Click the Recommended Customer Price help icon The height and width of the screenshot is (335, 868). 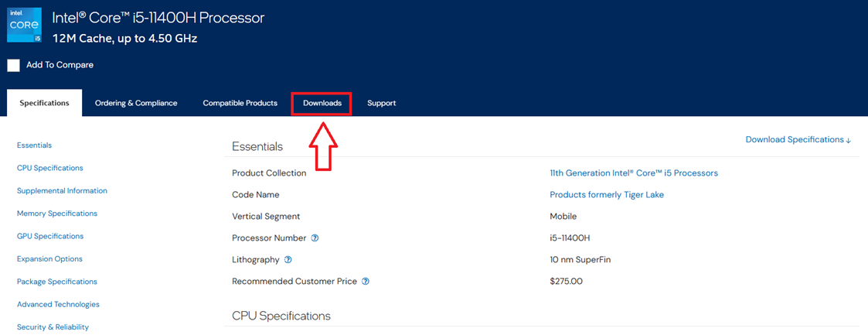pos(366,282)
